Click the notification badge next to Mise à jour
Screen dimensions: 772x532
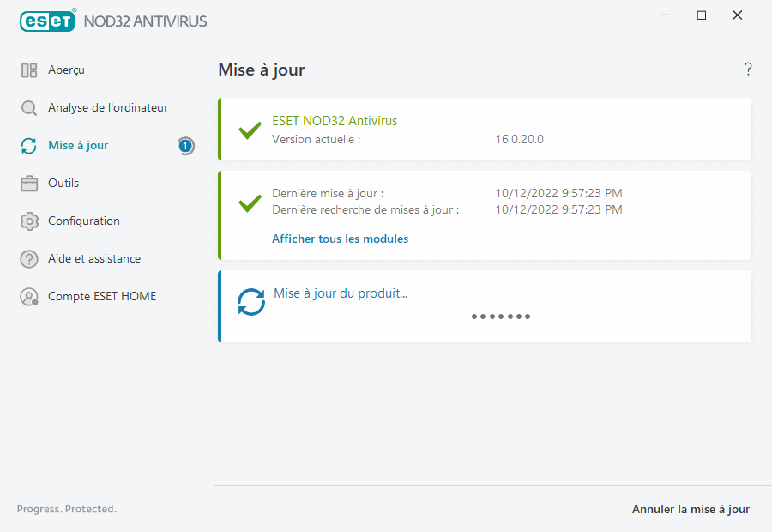(x=185, y=146)
